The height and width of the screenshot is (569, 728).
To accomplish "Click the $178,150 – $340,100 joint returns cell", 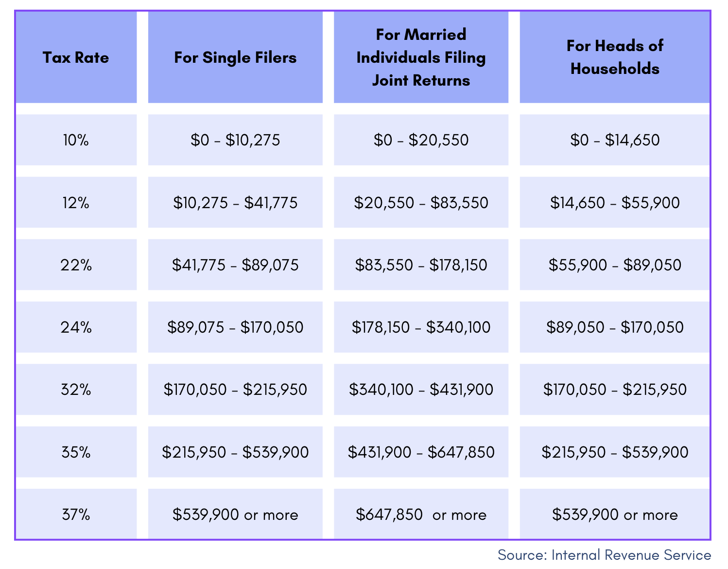I will pyautogui.click(x=421, y=327).
